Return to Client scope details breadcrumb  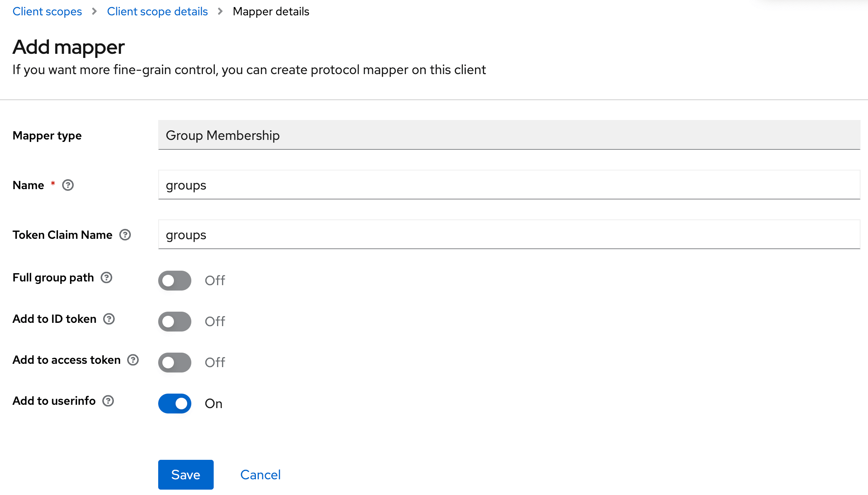(157, 11)
